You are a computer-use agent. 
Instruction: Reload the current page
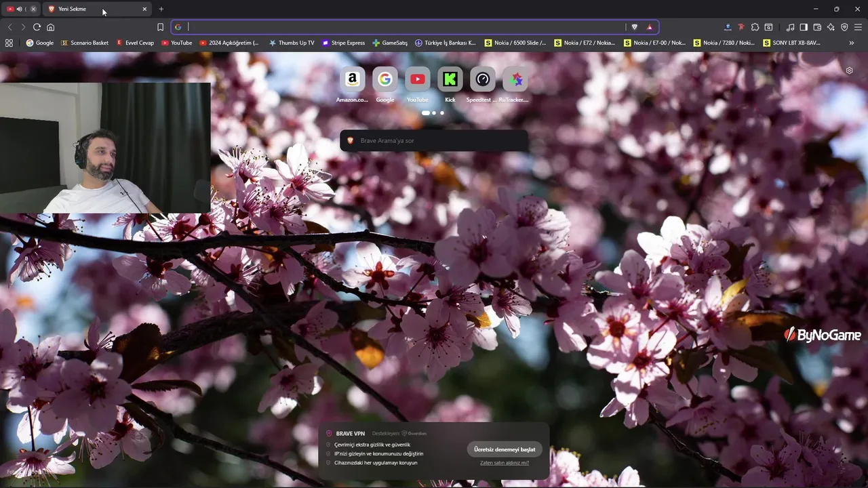37,27
